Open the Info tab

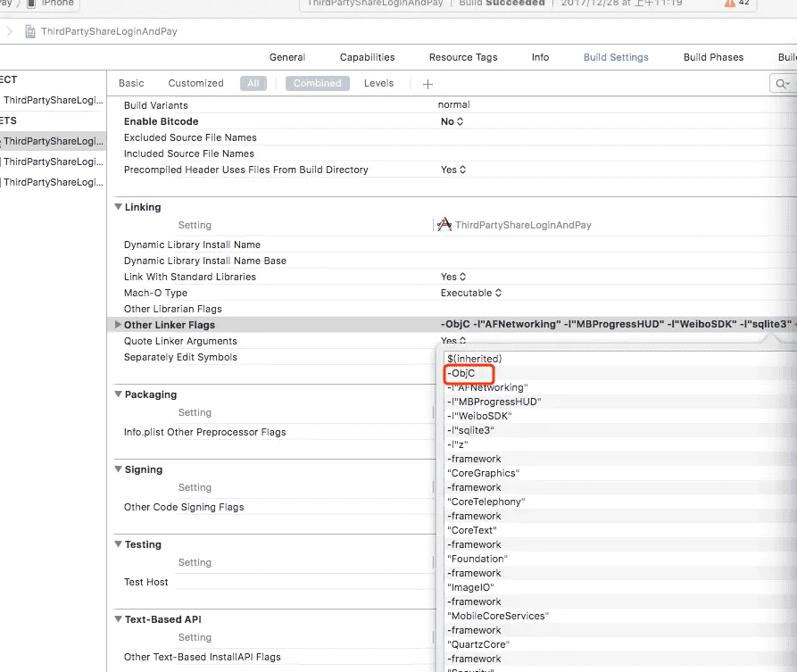(540, 57)
